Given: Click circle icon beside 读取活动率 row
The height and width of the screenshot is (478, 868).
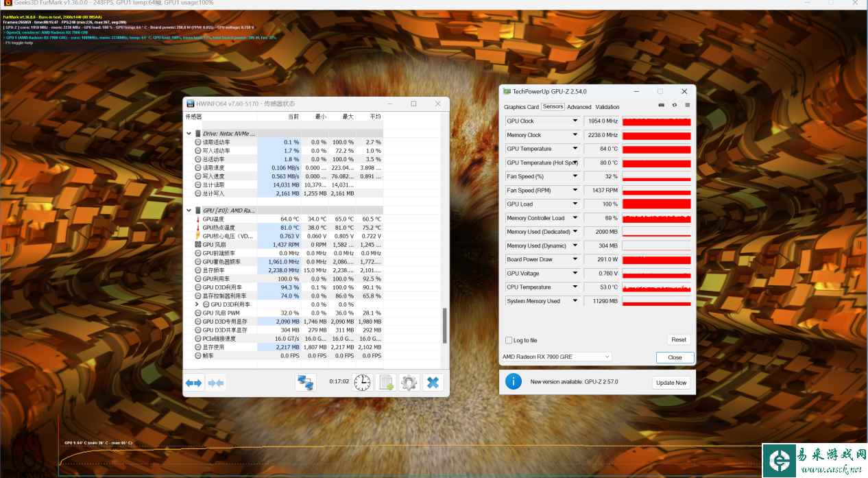Looking at the screenshot, I should (x=197, y=142).
